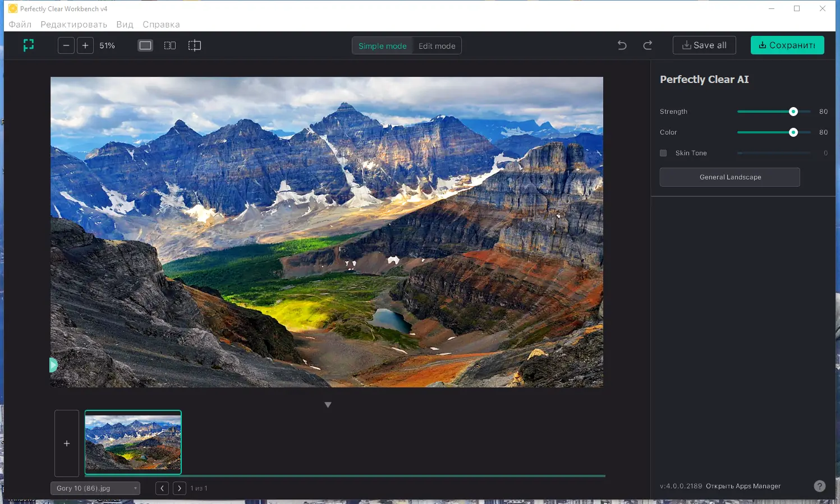Switch to split before/after view icon
Image resolution: width=840 pixels, height=504 pixels.
coord(169,45)
